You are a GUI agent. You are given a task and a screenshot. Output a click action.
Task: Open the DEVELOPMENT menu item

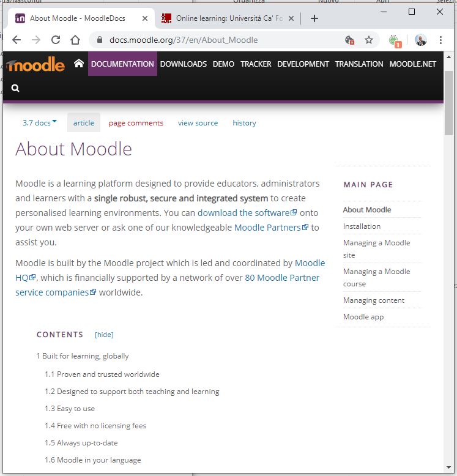(x=303, y=64)
